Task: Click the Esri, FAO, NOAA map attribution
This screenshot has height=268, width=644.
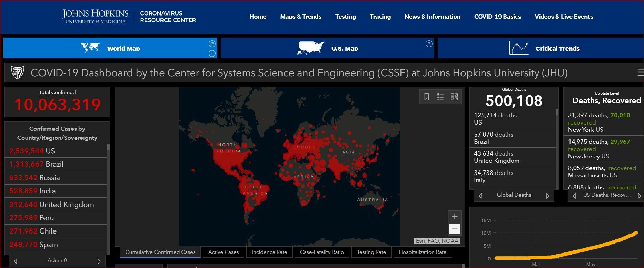Action: coord(437,241)
